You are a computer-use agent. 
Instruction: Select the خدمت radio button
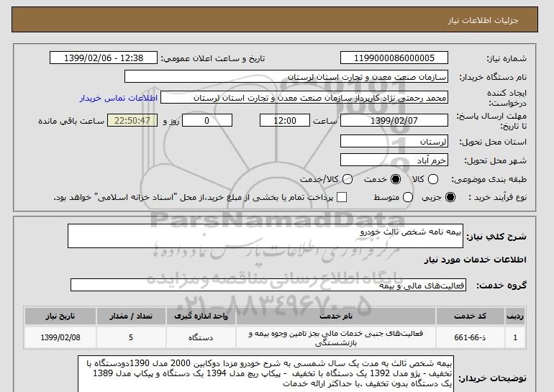coord(396,179)
